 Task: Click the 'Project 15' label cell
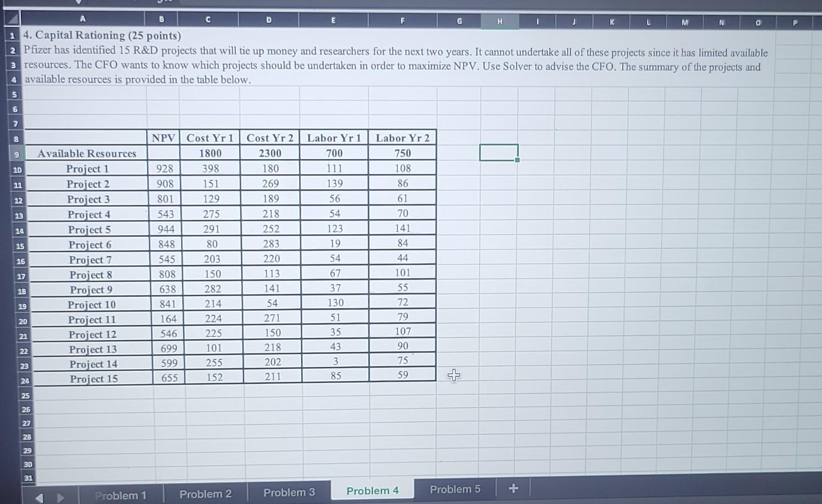pos(94,378)
